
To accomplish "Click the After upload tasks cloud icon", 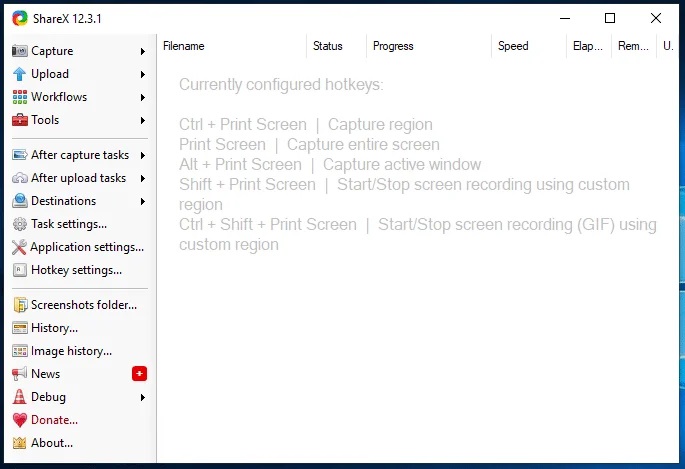I will pos(20,178).
